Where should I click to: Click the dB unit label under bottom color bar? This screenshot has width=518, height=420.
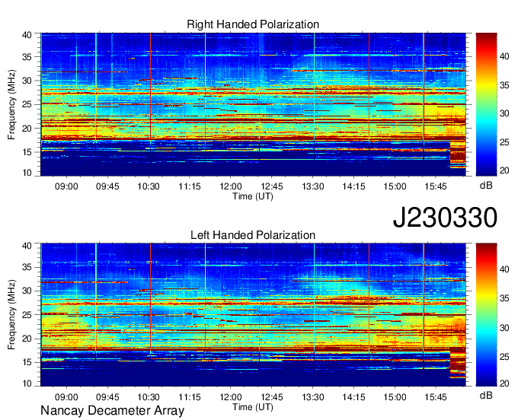tap(486, 395)
